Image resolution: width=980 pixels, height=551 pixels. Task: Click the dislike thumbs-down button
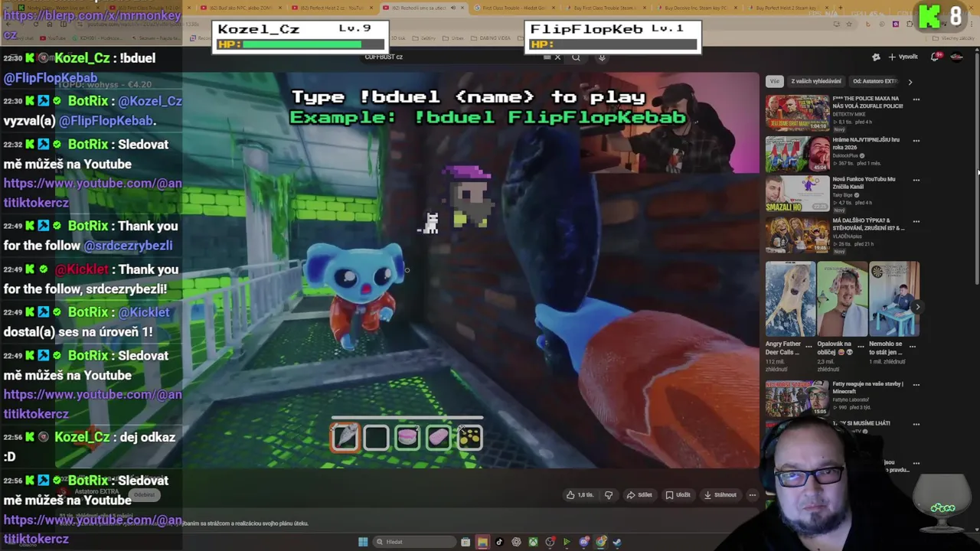tap(609, 495)
